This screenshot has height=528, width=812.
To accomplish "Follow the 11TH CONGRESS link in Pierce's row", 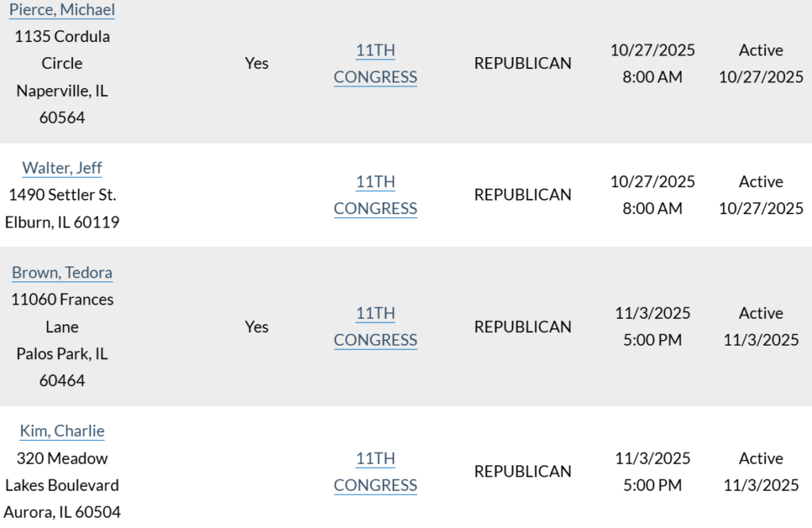I will point(375,63).
